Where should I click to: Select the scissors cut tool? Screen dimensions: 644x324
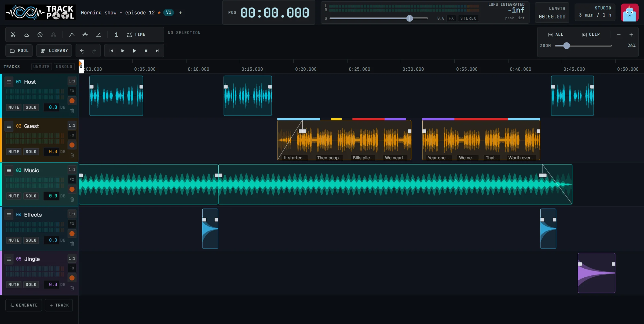pyautogui.click(x=13, y=35)
